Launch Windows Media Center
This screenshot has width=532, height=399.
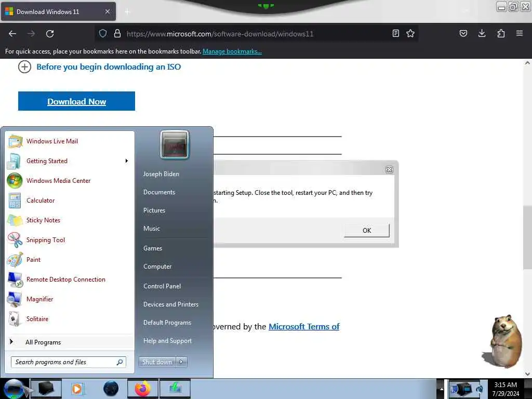coord(70,180)
